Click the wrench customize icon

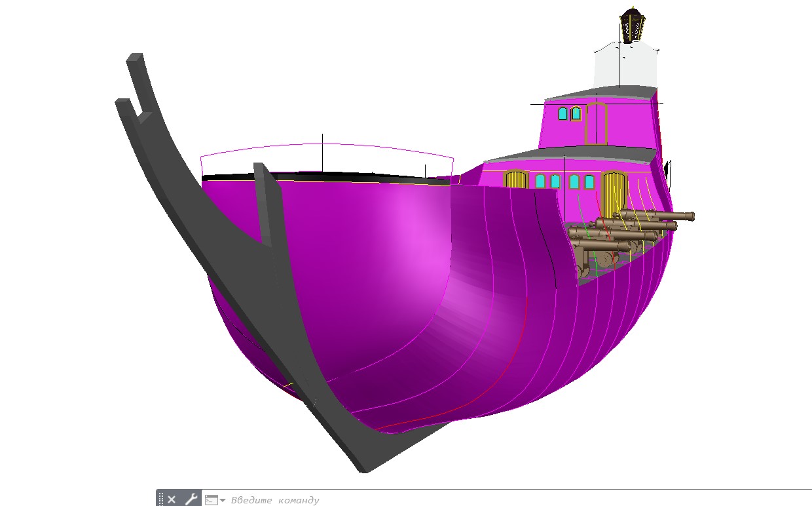(191, 499)
